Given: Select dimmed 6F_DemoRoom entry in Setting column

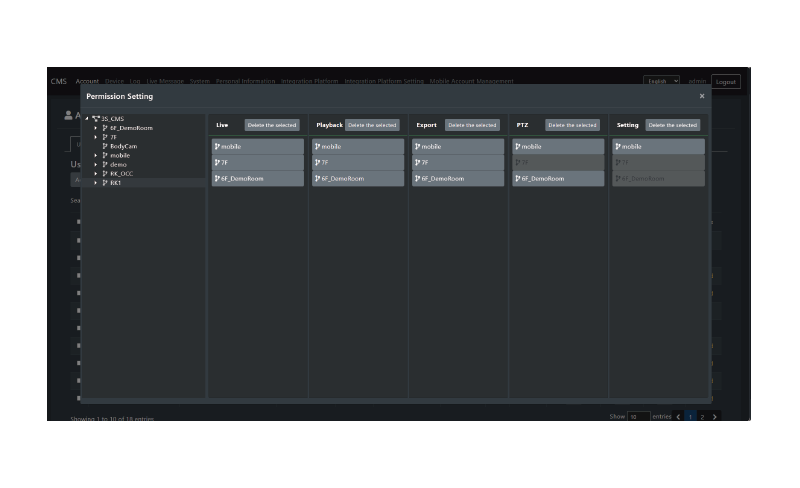Looking at the screenshot, I should tap(658, 179).
